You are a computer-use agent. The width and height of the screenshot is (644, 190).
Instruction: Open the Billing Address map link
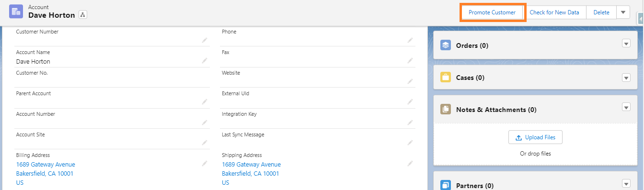pos(46,173)
